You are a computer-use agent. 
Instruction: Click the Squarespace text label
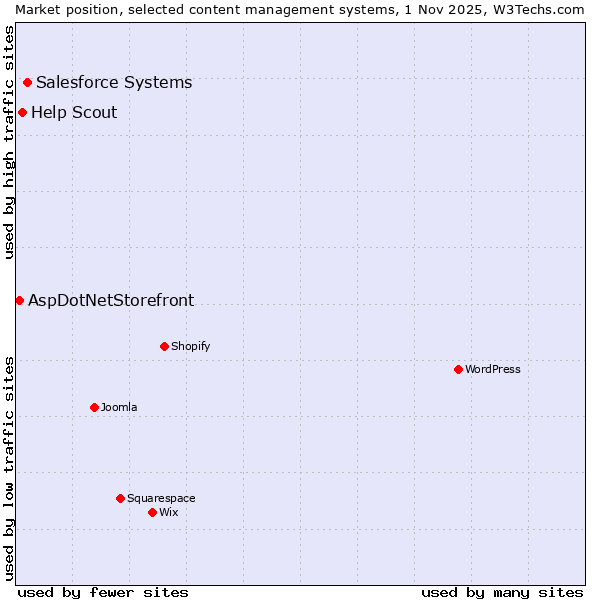click(161, 499)
